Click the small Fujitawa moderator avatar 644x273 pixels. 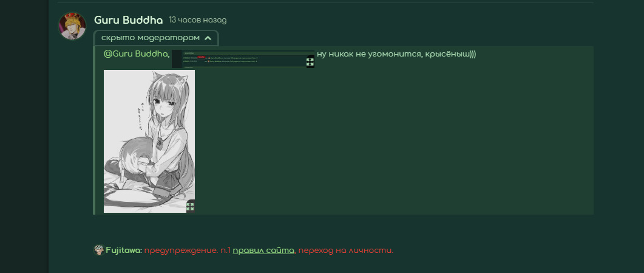click(99, 250)
